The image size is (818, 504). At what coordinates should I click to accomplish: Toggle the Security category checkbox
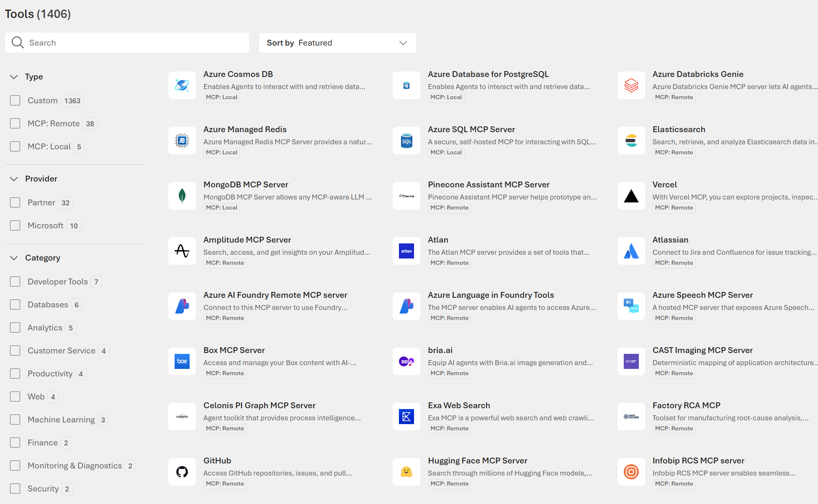pyautogui.click(x=15, y=489)
